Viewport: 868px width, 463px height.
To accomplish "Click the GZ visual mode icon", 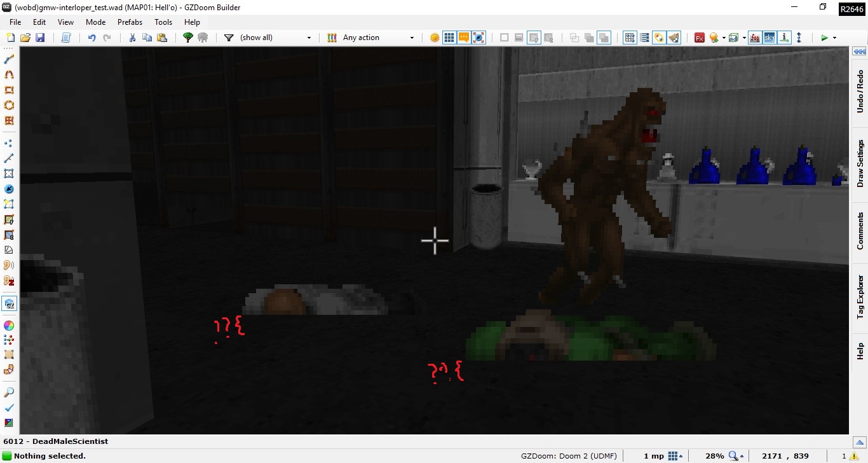I will coord(9,304).
